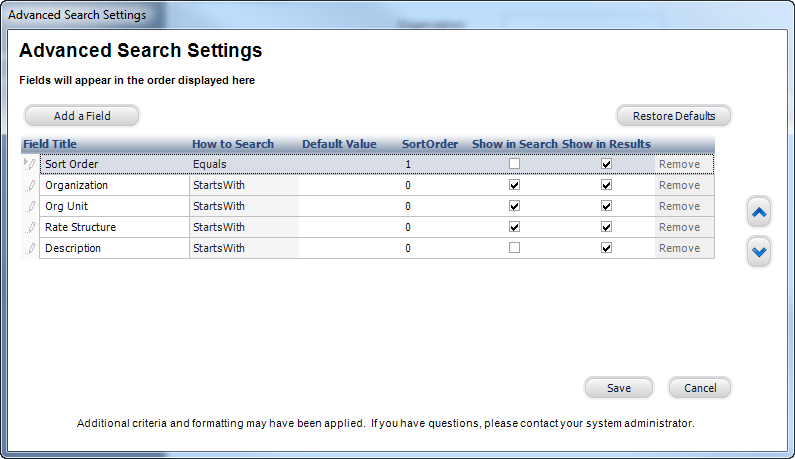
Task: Click the move down arrow icon
Action: [x=759, y=252]
